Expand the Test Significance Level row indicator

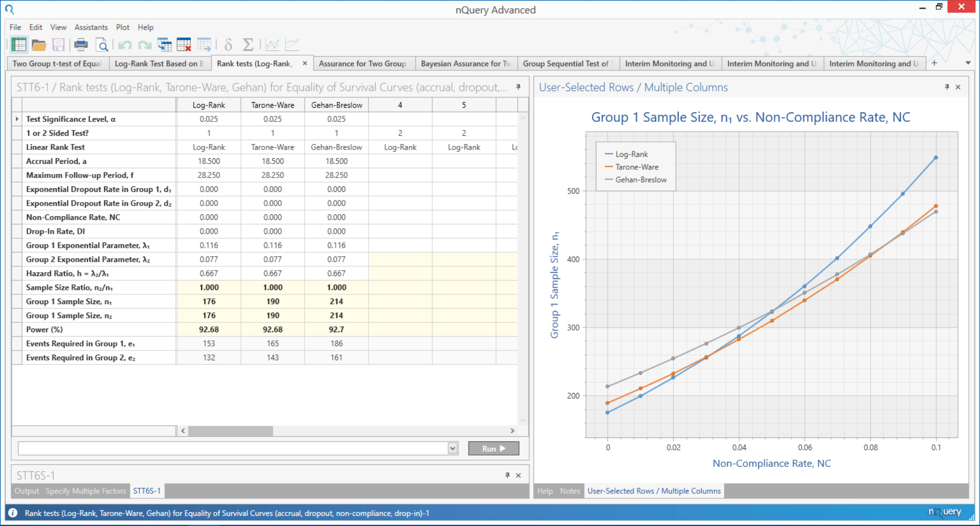tap(17, 119)
